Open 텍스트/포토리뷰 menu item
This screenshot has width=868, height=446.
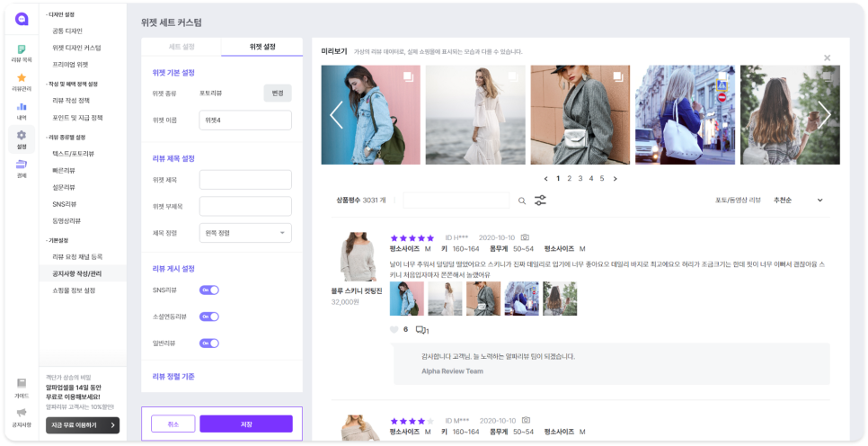coord(74,153)
